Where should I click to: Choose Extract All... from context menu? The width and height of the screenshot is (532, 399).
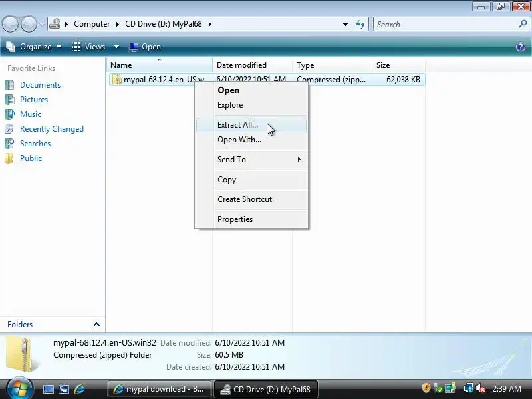tap(251, 125)
